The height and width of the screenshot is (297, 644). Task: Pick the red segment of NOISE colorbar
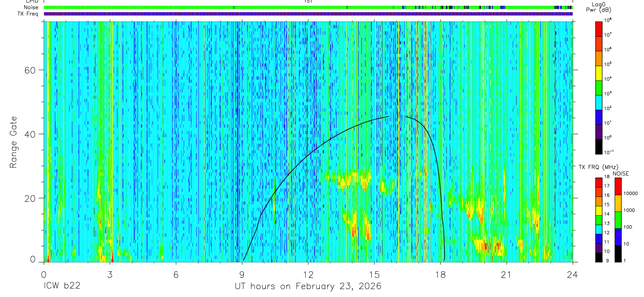[618, 186]
